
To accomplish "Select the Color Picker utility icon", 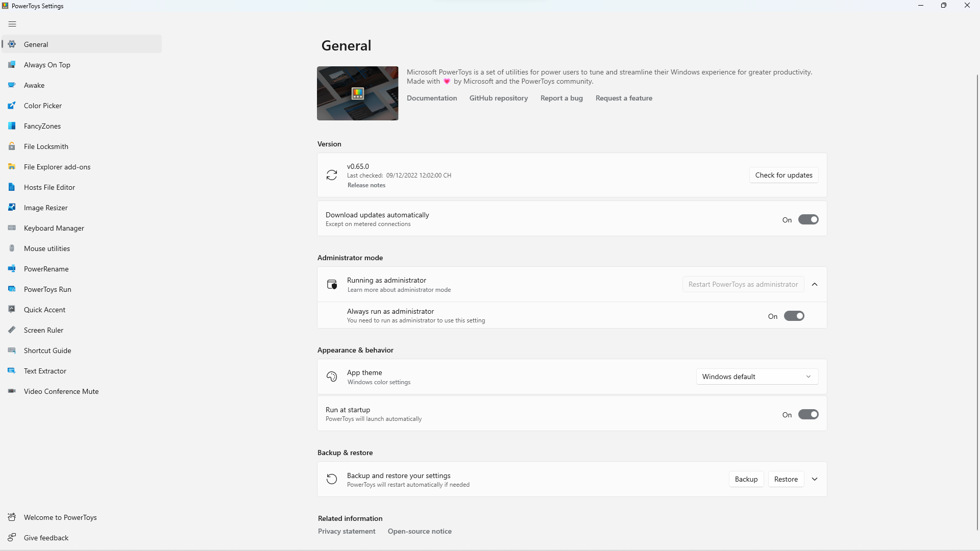I will (x=12, y=105).
